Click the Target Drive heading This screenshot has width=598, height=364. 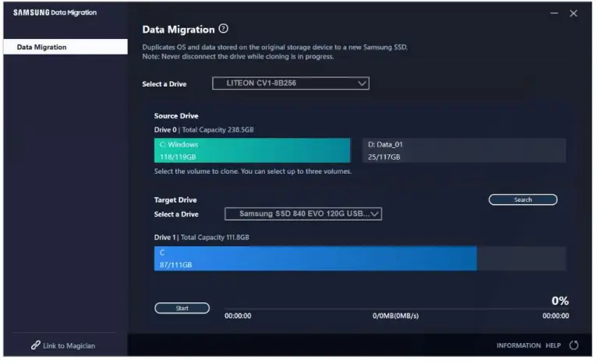(175, 200)
